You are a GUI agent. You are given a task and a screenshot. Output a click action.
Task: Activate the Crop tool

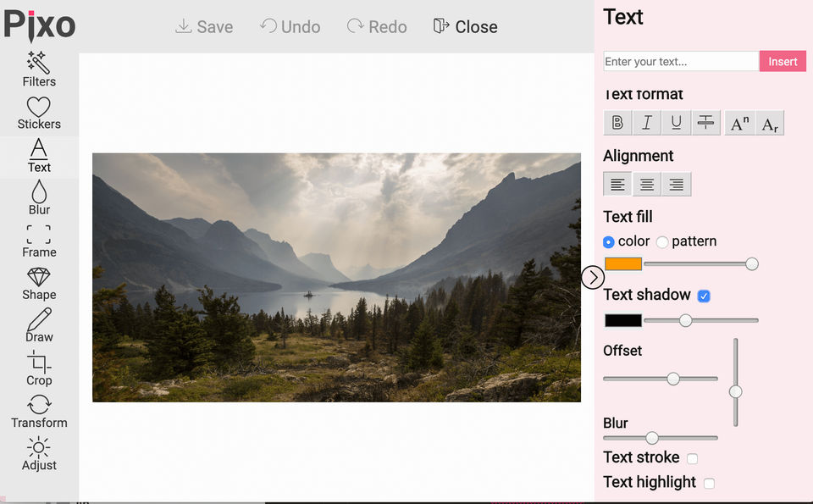click(39, 368)
